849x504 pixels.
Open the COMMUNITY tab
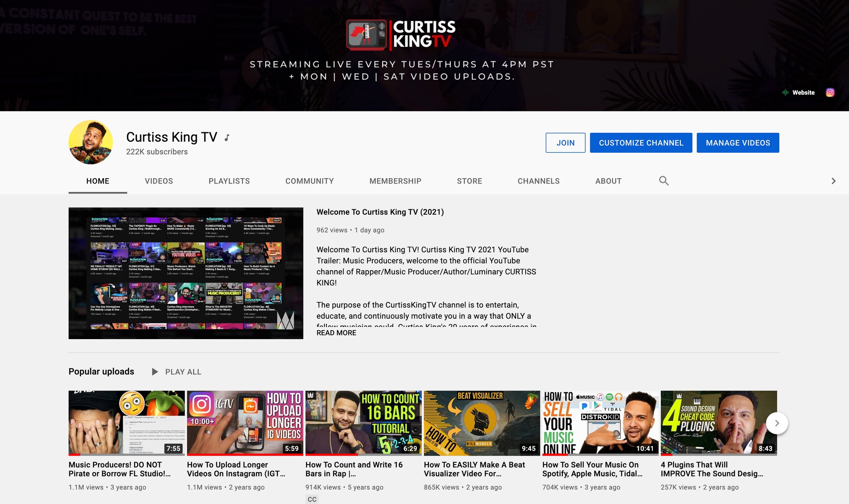coord(309,181)
